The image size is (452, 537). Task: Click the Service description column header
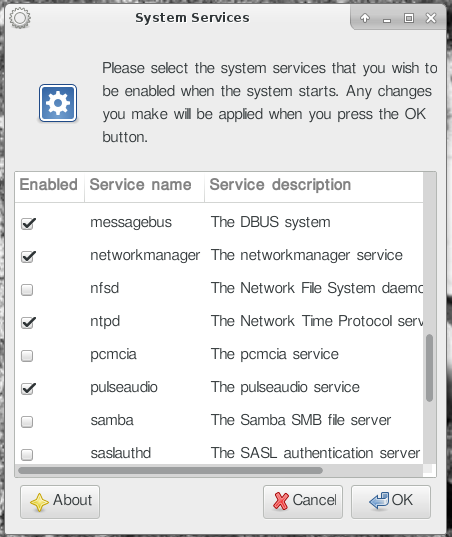[x=314, y=185]
